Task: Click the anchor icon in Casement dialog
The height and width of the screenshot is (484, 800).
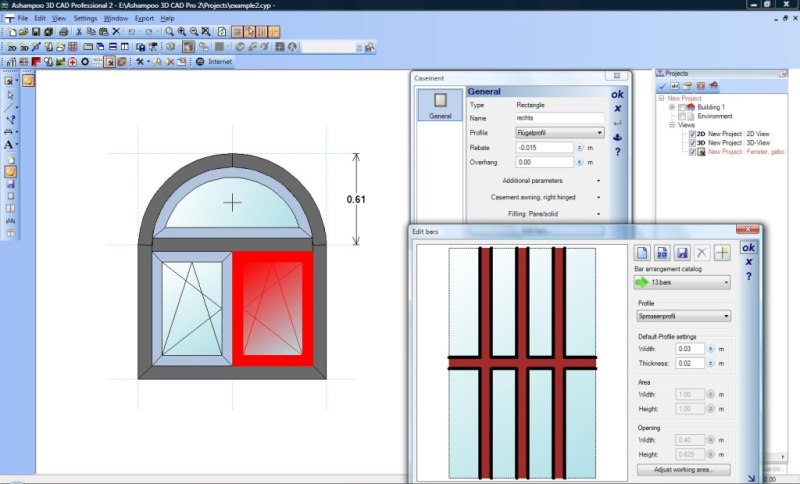Action: pos(617,137)
